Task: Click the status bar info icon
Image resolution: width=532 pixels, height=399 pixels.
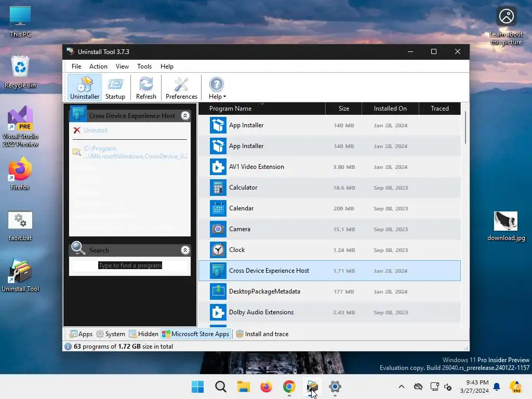Action: pos(68,347)
